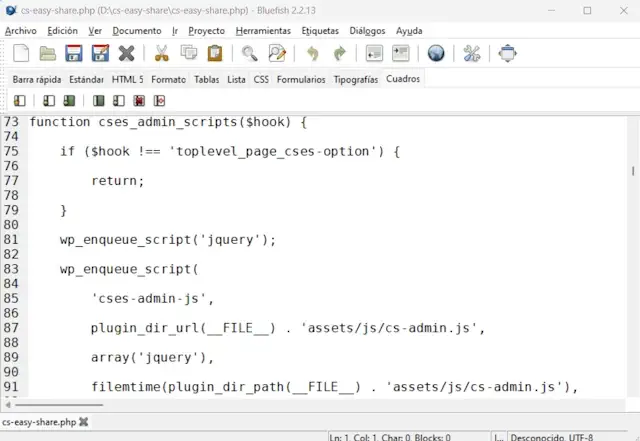Click the Unindent icon
This screenshot has width=640, height=441.
click(x=374, y=53)
